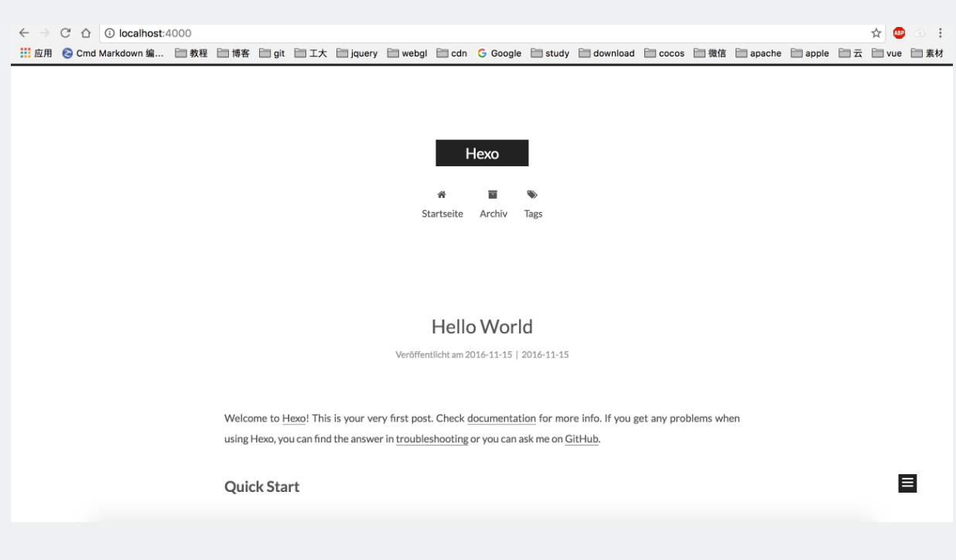956x560 pixels.
Task: Open Chrome three-dot menu
Action: pyautogui.click(x=940, y=33)
